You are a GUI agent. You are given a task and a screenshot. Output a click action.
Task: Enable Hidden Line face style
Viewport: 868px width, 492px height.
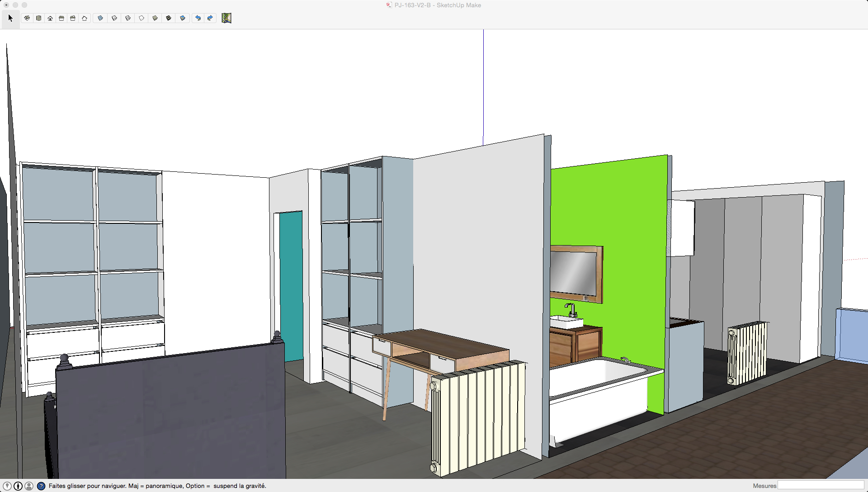pos(142,18)
